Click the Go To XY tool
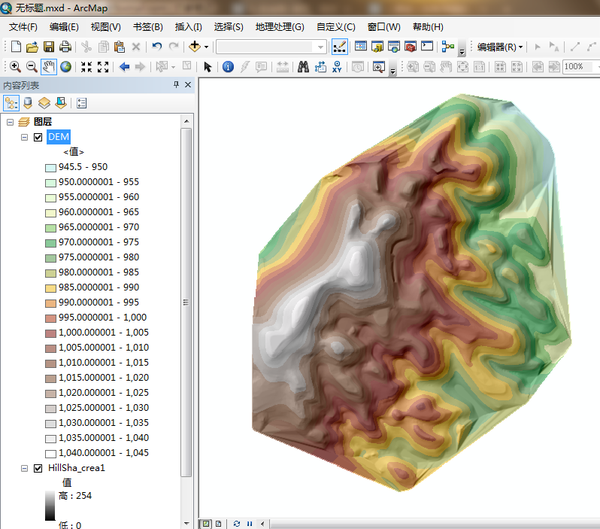The image size is (600, 529). pyautogui.click(x=335, y=67)
